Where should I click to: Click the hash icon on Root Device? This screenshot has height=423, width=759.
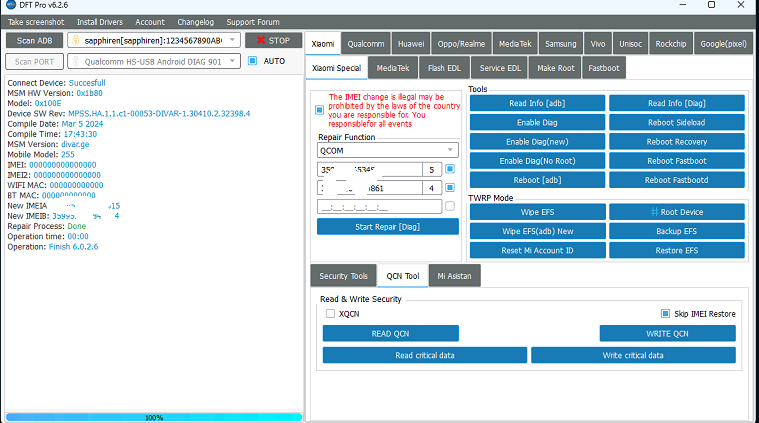654,212
